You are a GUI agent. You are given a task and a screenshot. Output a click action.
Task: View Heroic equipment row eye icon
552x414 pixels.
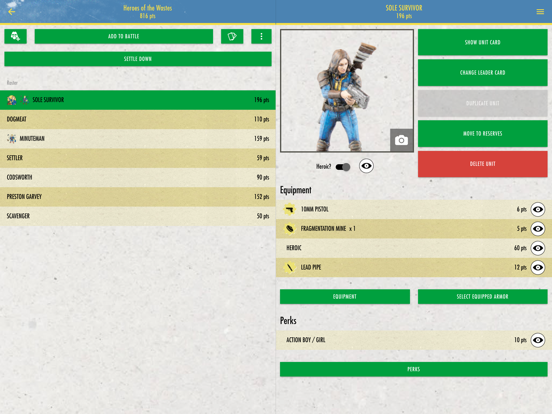(538, 248)
